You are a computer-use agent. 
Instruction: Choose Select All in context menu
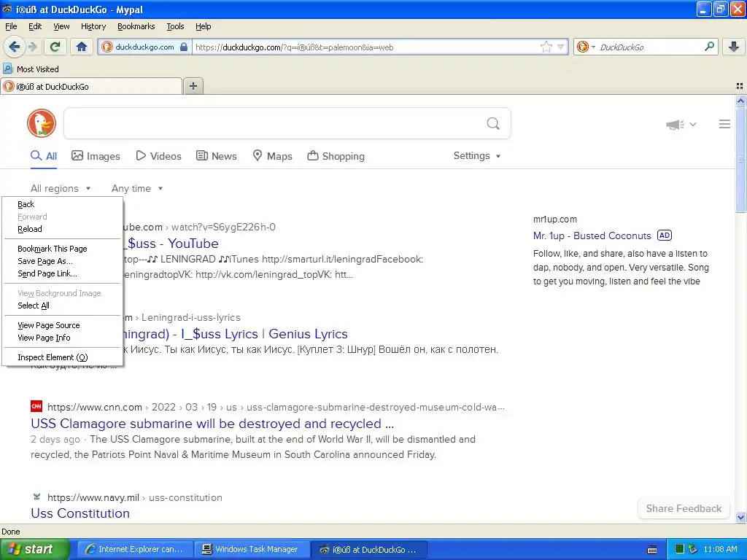pos(63,306)
